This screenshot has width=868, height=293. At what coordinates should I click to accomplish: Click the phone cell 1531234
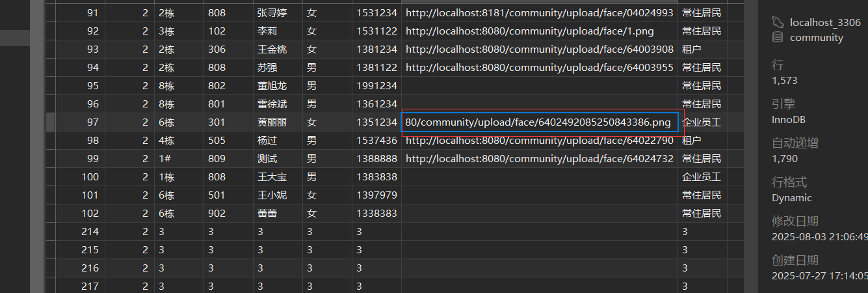[376, 13]
